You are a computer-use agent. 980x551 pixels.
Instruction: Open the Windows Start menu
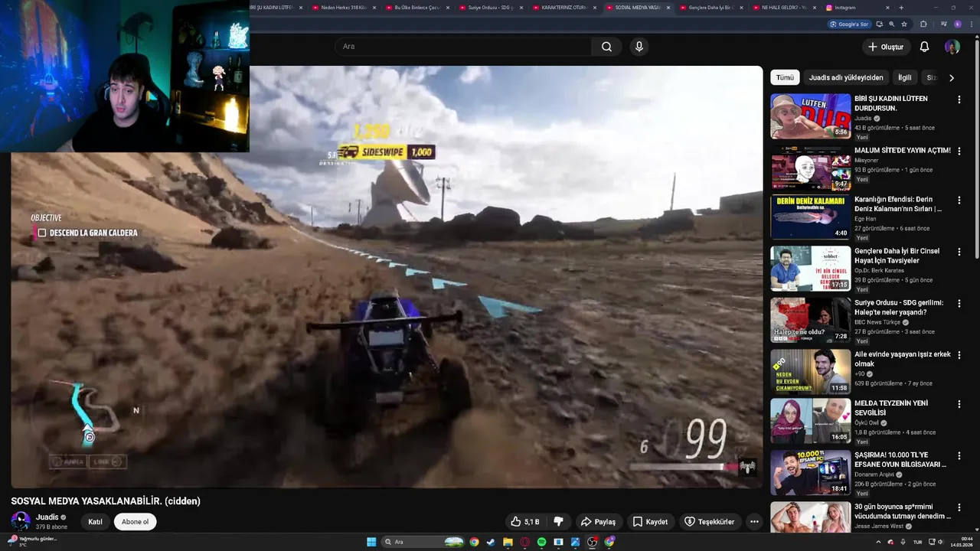[371, 542]
